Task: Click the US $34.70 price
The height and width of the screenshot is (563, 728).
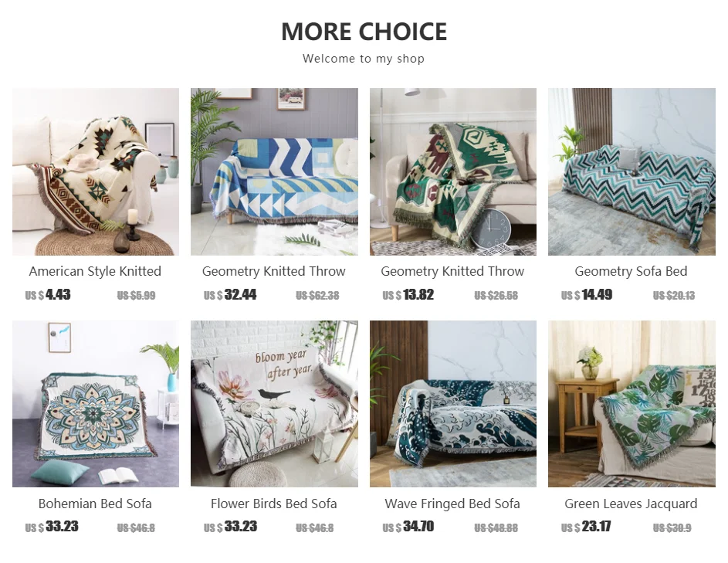Action: [x=408, y=526]
